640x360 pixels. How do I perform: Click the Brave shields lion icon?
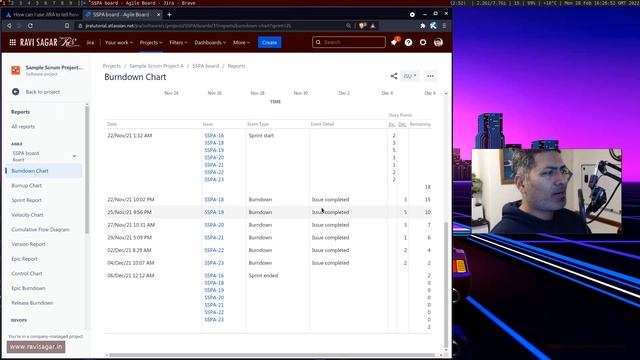(362, 26)
